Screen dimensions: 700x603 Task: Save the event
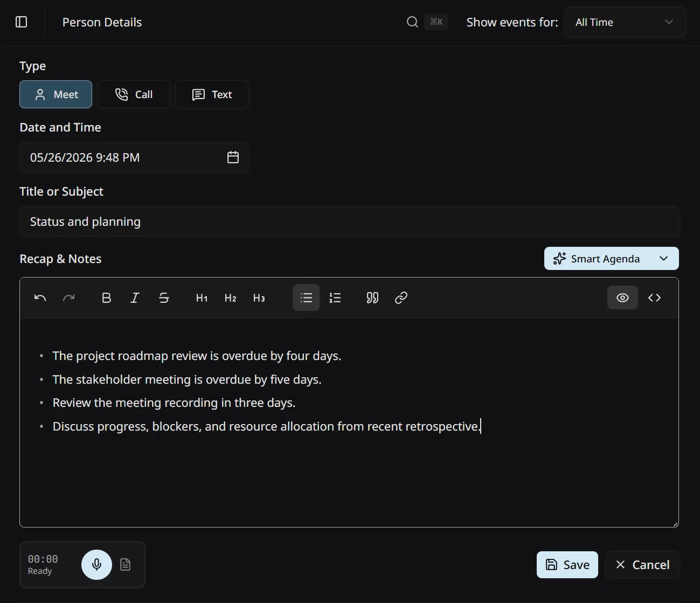click(x=567, y=565)
